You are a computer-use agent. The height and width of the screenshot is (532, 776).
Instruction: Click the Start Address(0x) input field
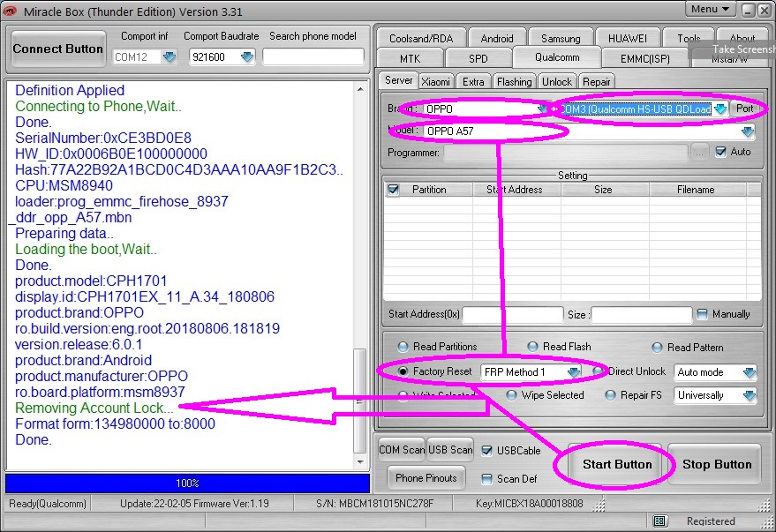click(x=513, y=314)
